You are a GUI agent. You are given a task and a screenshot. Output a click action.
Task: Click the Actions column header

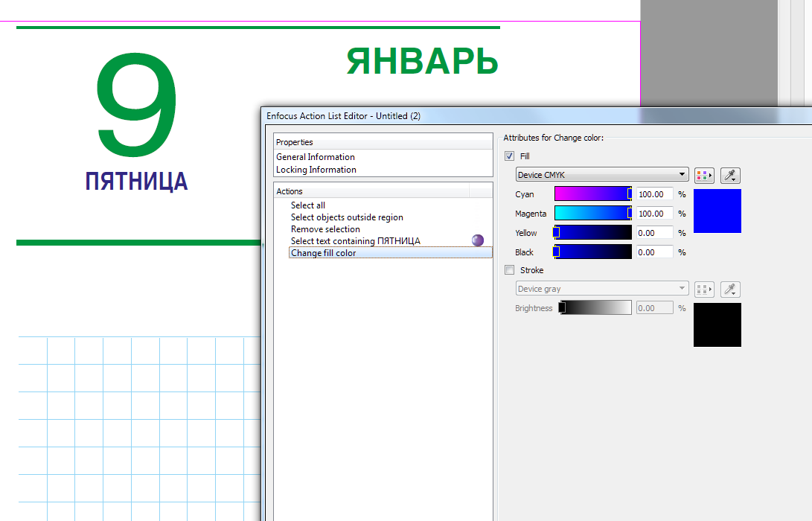372,191
